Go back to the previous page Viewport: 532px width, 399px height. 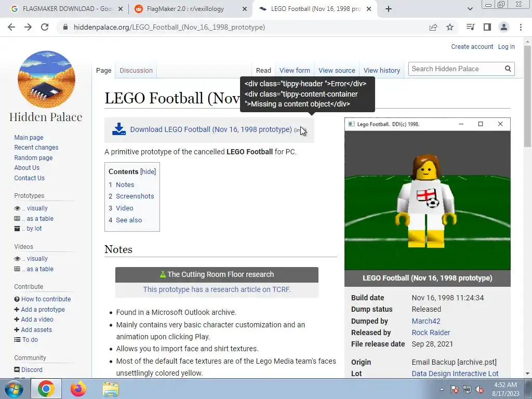11,27
